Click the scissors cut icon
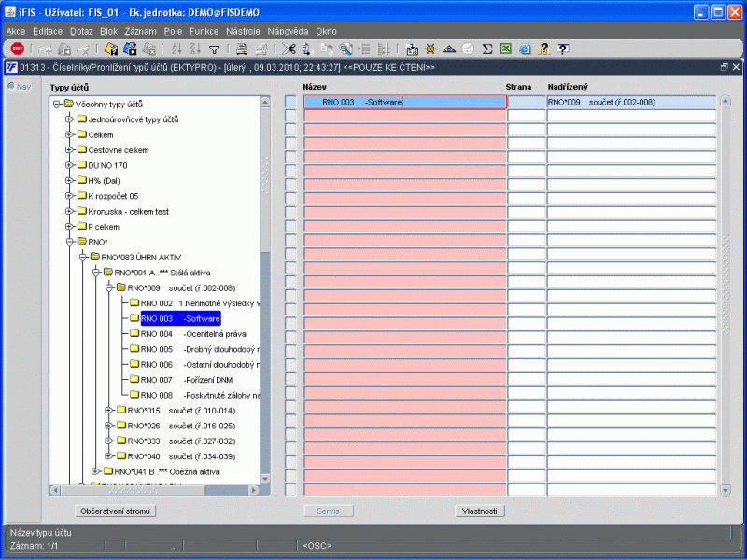Image resolution: width=747 pixels, height=560 pixels. pos(289,49)
